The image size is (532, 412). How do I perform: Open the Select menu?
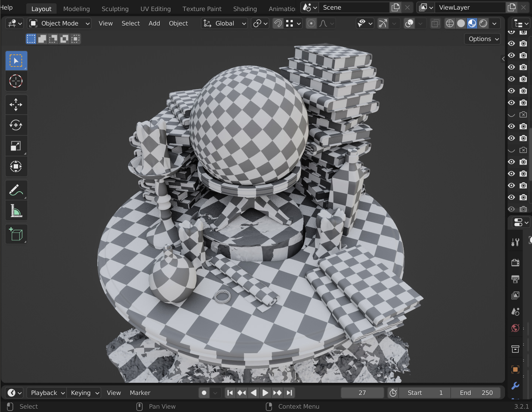(130, 23)
